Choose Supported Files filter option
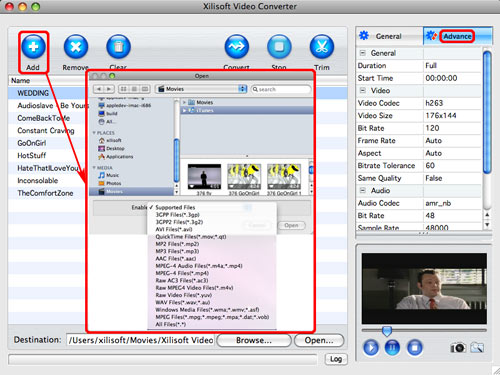500x375 pixels. pyautogui.click(x=212, y=207)
